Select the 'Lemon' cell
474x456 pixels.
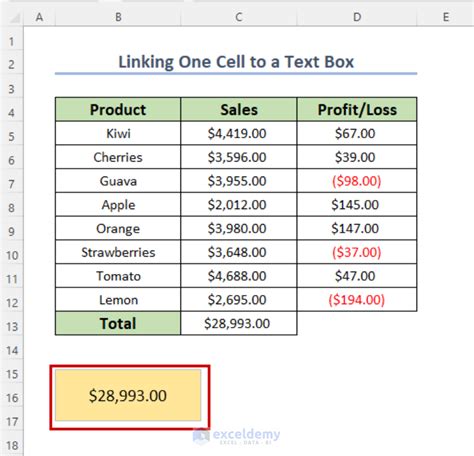118,300
